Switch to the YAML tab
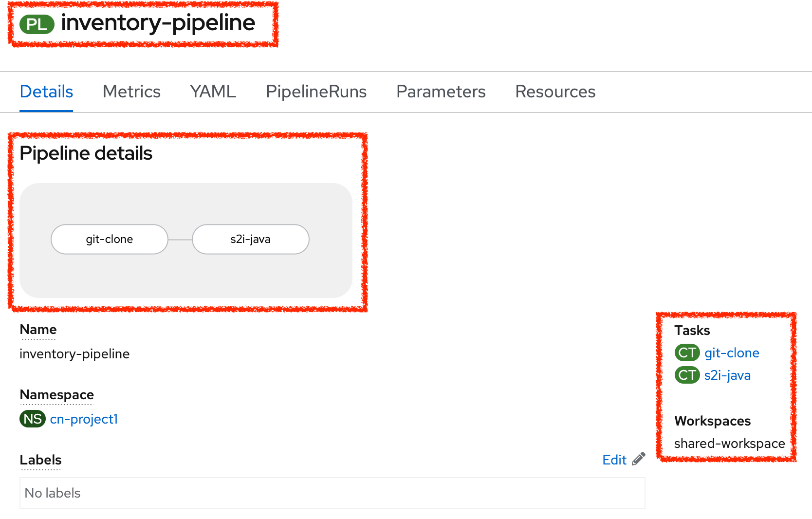 (x=212, y=92)
